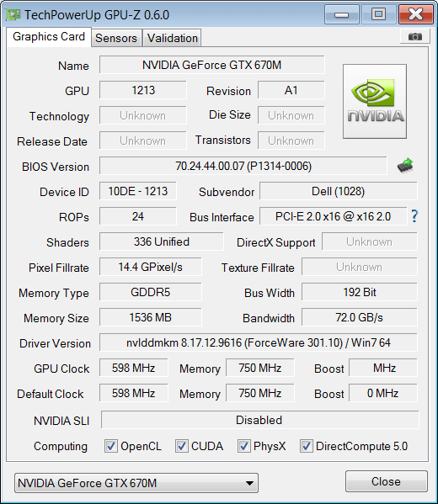This screenshot has height=504, width=438.
Task: Click the DirectX Support Unknown field
Action: click(370, 241)
